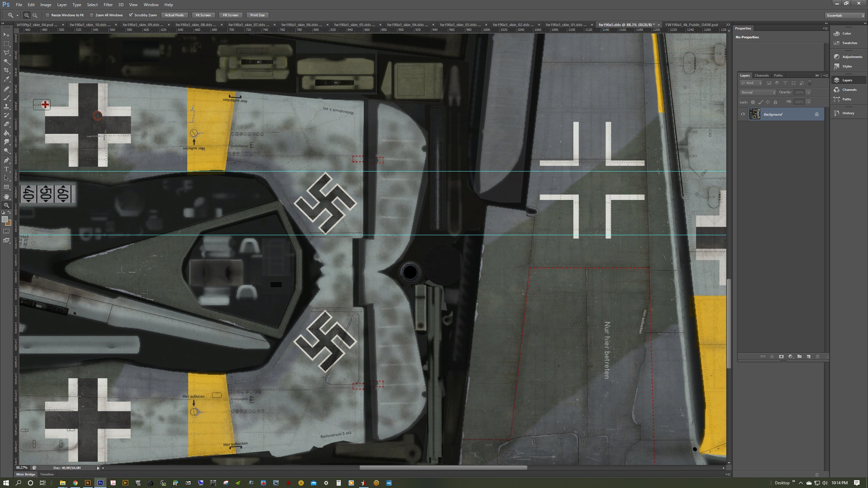Select the Clone Stamp tool
Image resolution: width=868 pixels, height=488 pixels.
[x=6, y=106]
